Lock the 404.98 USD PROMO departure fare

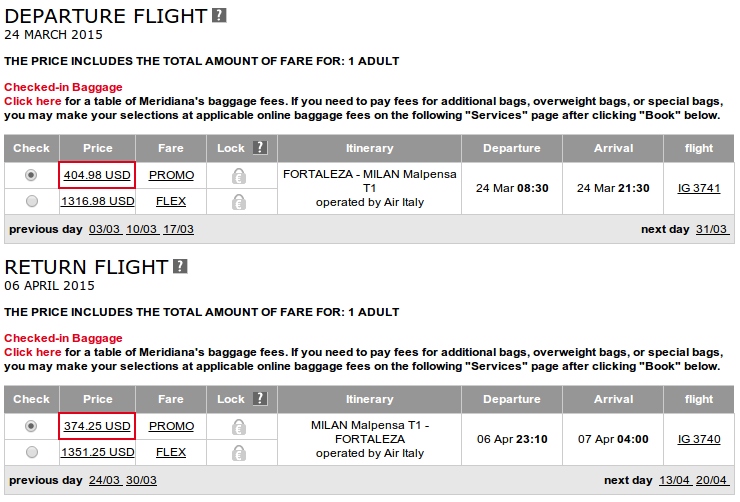point(239,176)
